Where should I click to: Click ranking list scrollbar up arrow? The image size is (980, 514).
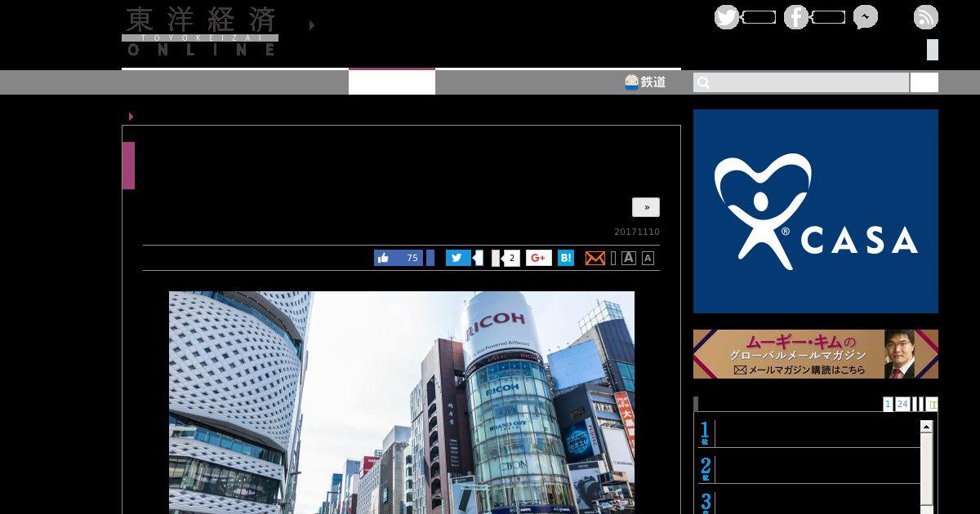coord(926,426)
